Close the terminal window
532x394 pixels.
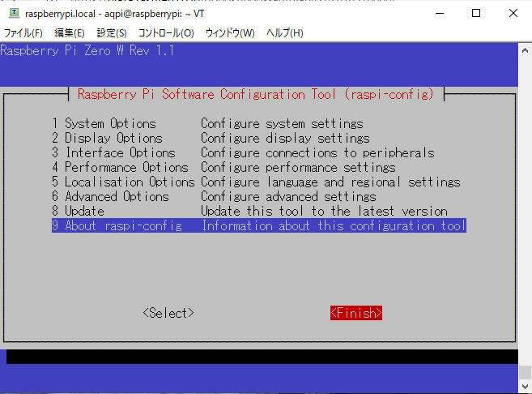pos(513,13)
